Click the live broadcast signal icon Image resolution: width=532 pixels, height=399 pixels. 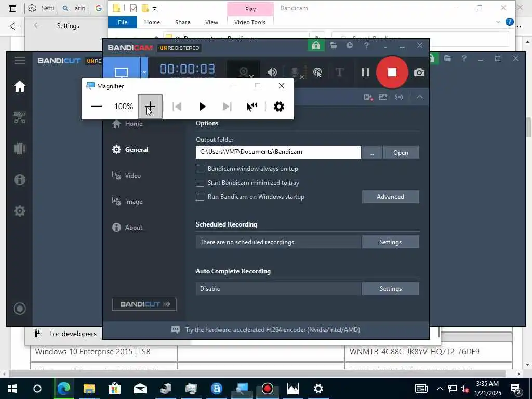pyautogui.click(x=398, y=97)
